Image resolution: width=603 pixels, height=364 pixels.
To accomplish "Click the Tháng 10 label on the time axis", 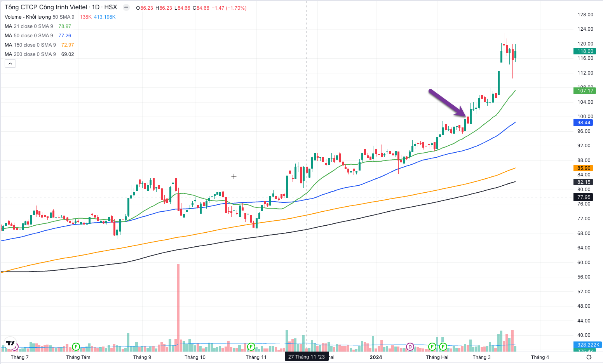I will 195,357.
